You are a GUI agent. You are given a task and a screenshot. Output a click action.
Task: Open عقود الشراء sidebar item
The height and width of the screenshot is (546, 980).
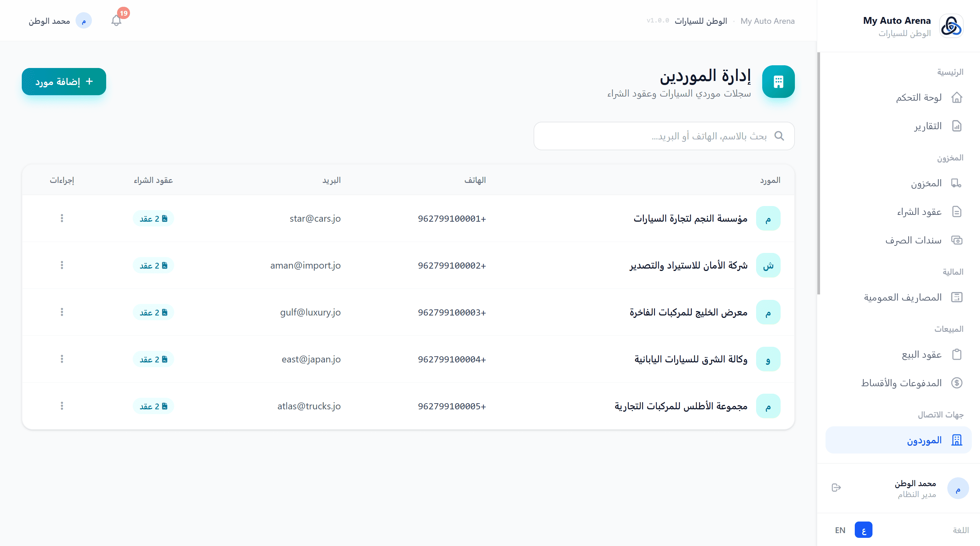(899, 212)
